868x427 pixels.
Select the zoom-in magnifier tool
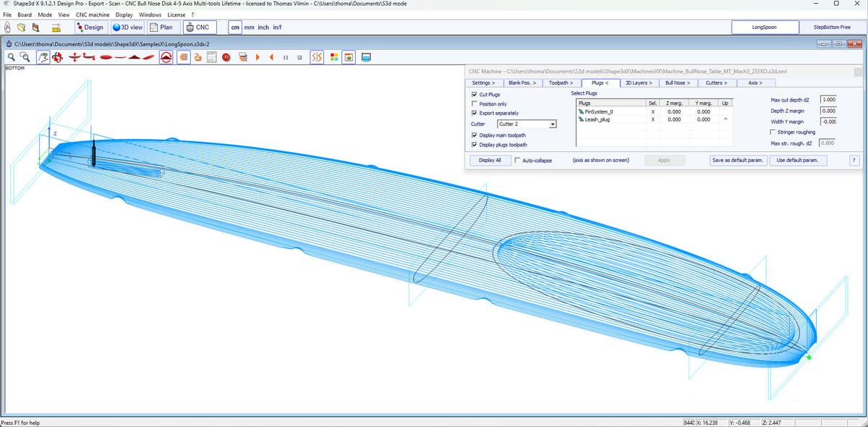pyautogui.click(x=11, y=56)
